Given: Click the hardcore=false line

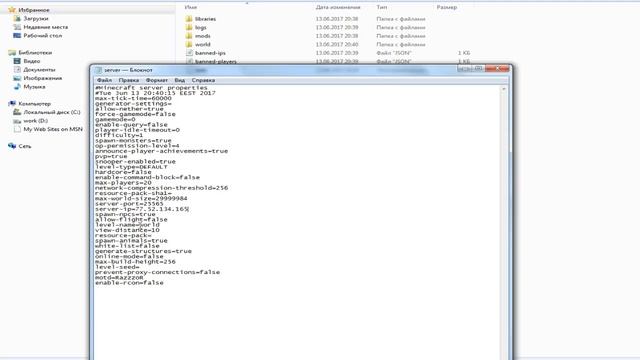Looking at the screenshot, I should click(123, 172).
